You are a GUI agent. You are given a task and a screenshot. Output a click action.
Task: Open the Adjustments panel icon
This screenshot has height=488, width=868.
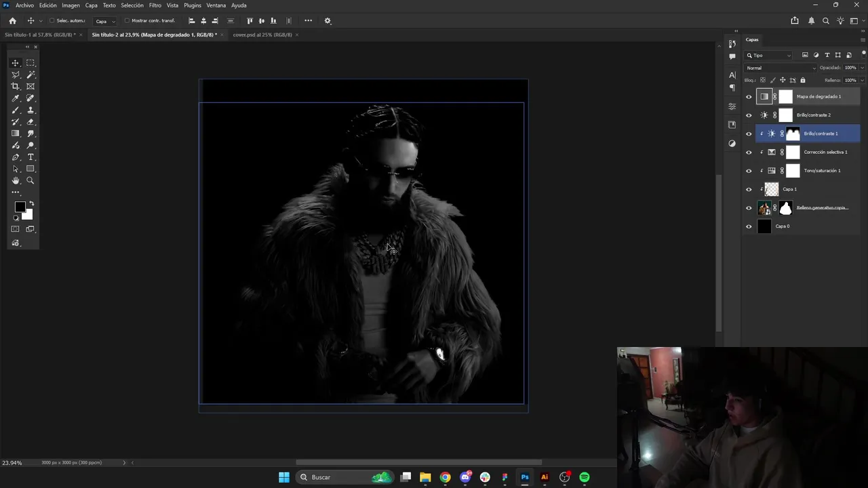(x=732, y=144)
